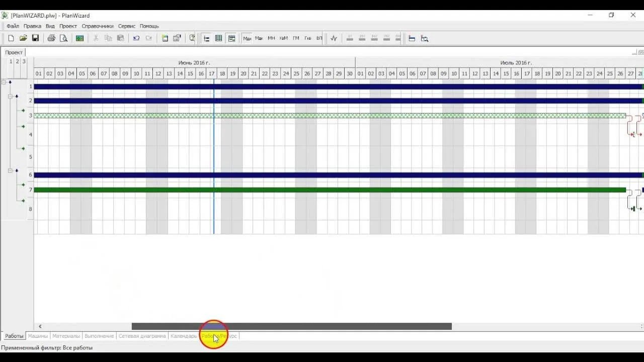This screenshot has width=644, height=362.
Task: Click the zoom region search icon
Action: coord(424,38)
